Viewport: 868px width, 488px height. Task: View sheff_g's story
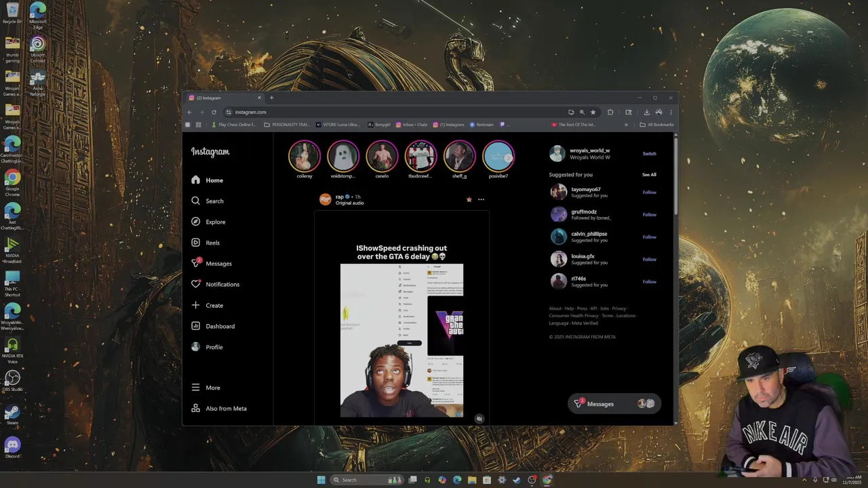click(x=459, y=157)
